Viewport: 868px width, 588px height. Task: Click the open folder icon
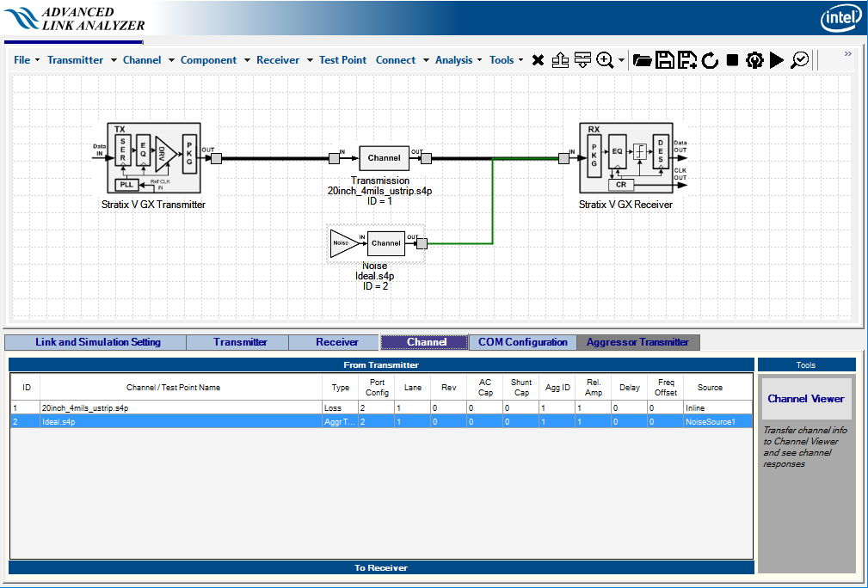pos(642,60)
